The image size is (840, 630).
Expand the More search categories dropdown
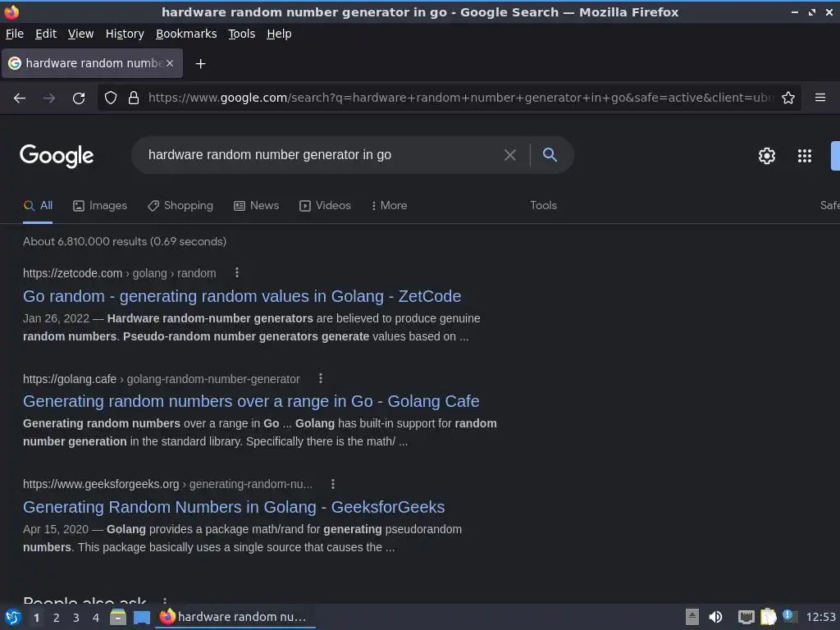tap(389, 206)
